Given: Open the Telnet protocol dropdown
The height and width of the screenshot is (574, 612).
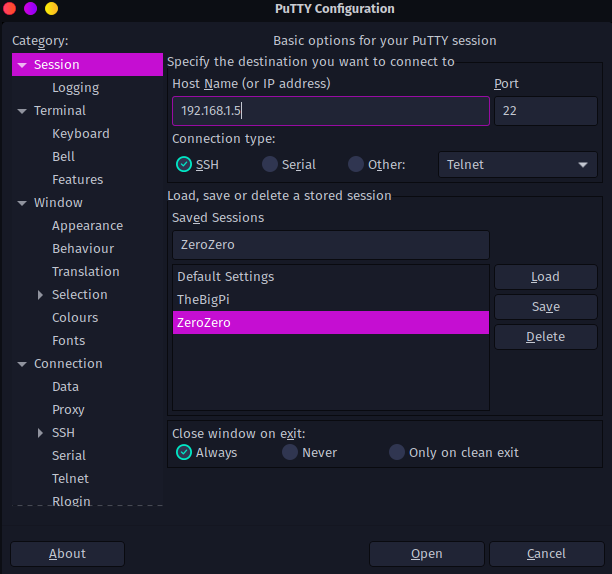Looking at the screenshot, I should click(518, 165).
